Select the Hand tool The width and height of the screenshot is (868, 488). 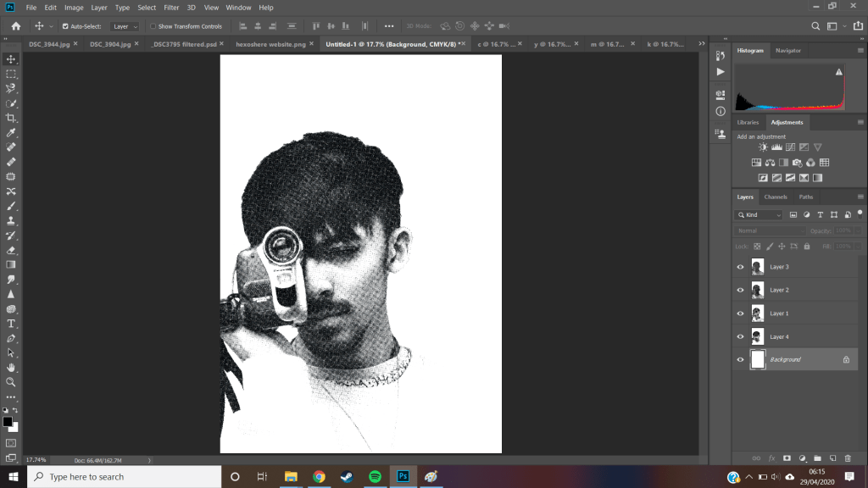(x=11, y=367)
